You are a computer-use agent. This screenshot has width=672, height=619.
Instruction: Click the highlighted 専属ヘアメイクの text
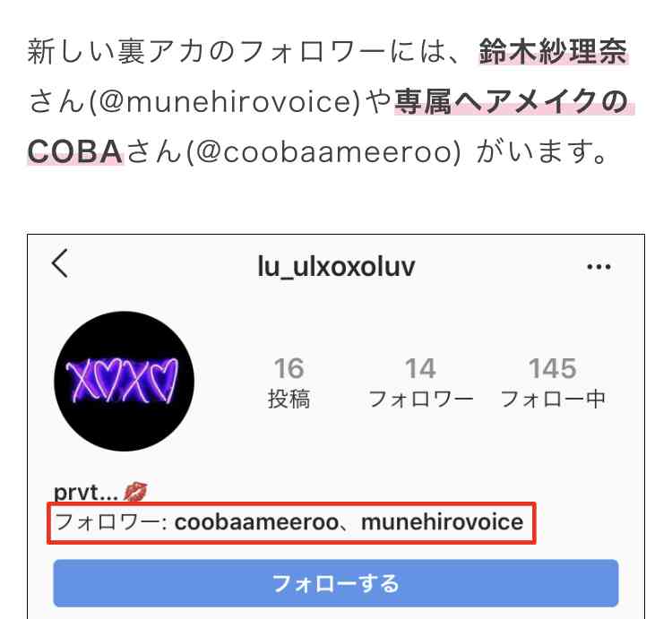click(x=513, y=102)
